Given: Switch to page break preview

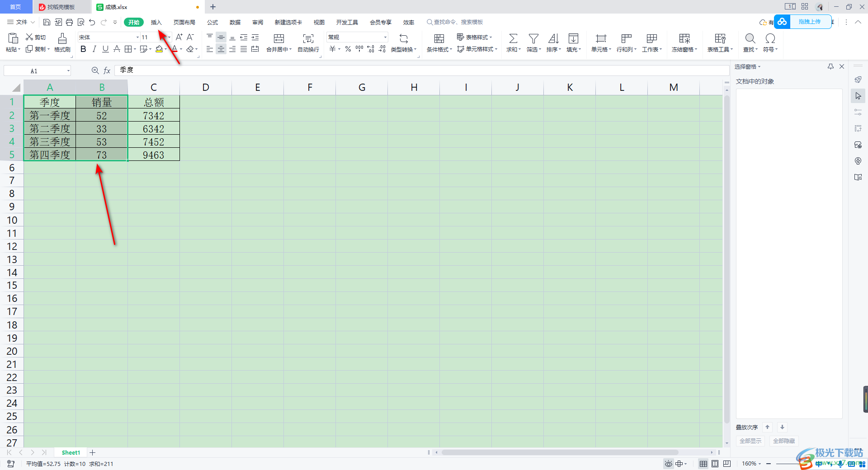Looking at the screenshot, I should [727, 464].
